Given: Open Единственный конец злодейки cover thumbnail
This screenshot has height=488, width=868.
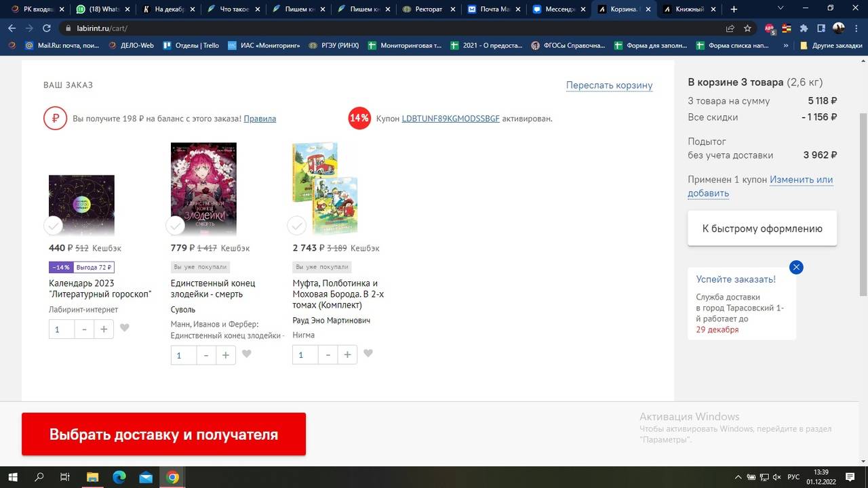Looking at the screenshot, I should tap(203, 190).
